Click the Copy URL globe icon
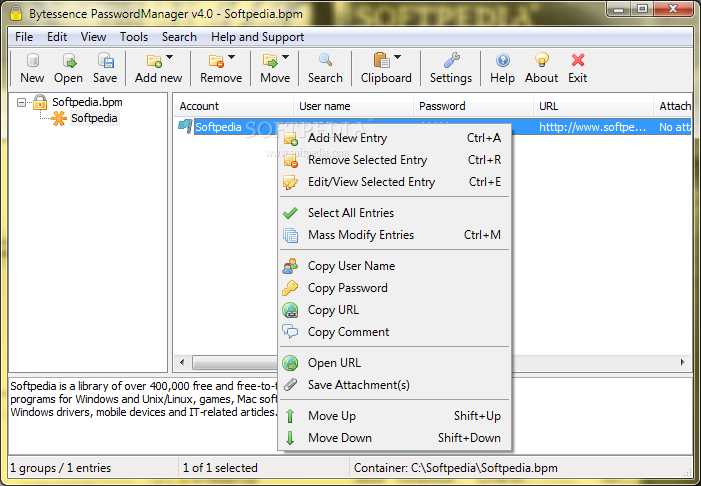 coord(291,310)
